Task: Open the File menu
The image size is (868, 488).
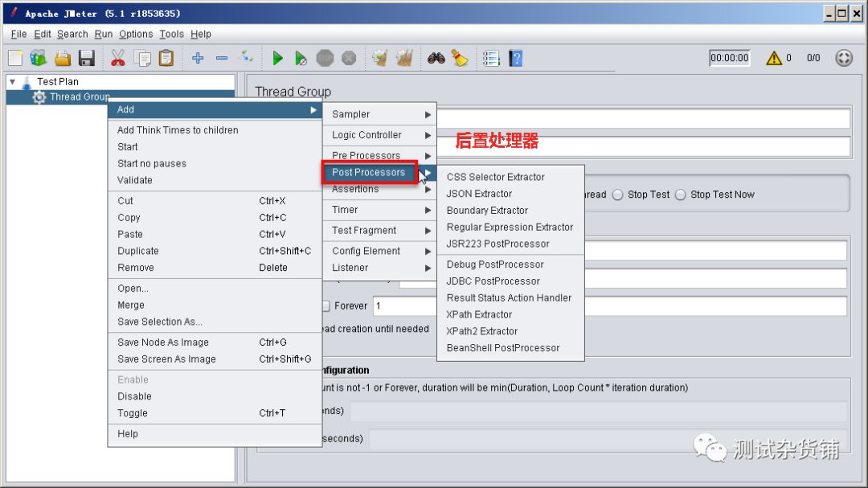Action: [18, 34]
